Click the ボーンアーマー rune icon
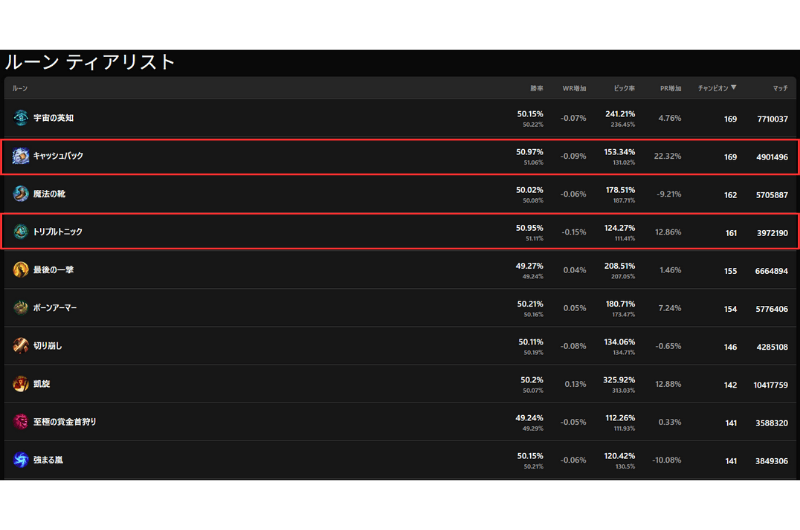Viewport: 800px width, 530px height. (x=21, y=307)
